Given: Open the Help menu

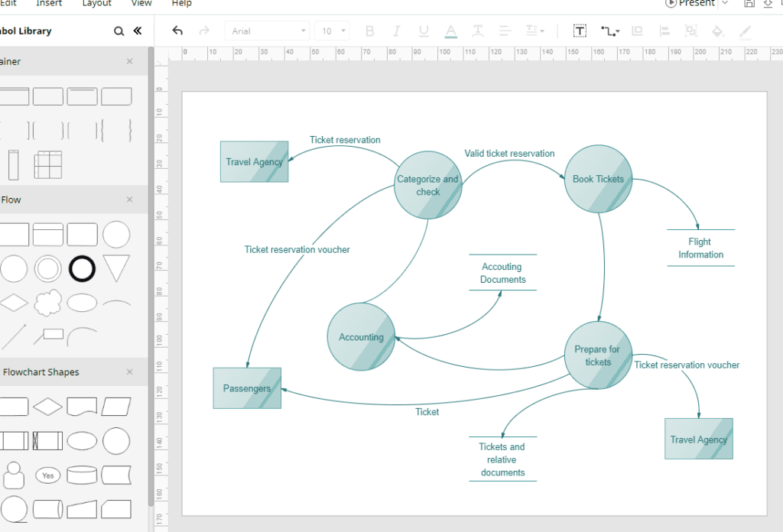Looking at the screenshot, I should [182, 3].
